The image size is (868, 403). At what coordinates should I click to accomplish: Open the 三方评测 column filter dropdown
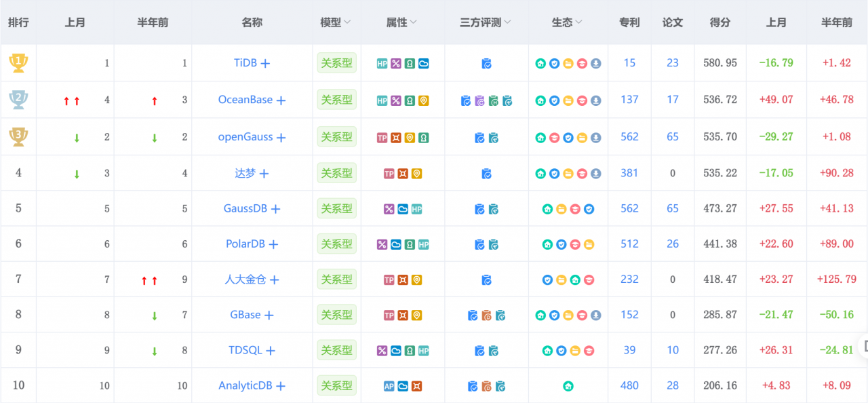[507, 22]
